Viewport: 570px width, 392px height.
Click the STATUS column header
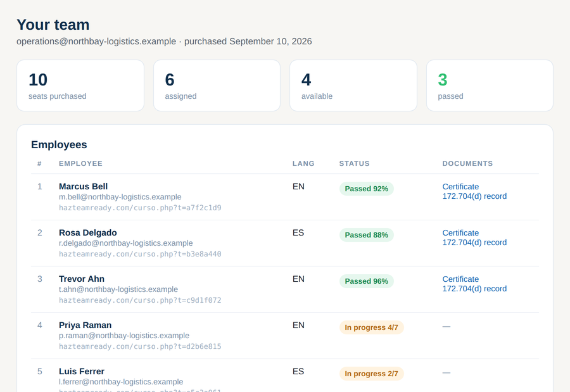point(355,163)
